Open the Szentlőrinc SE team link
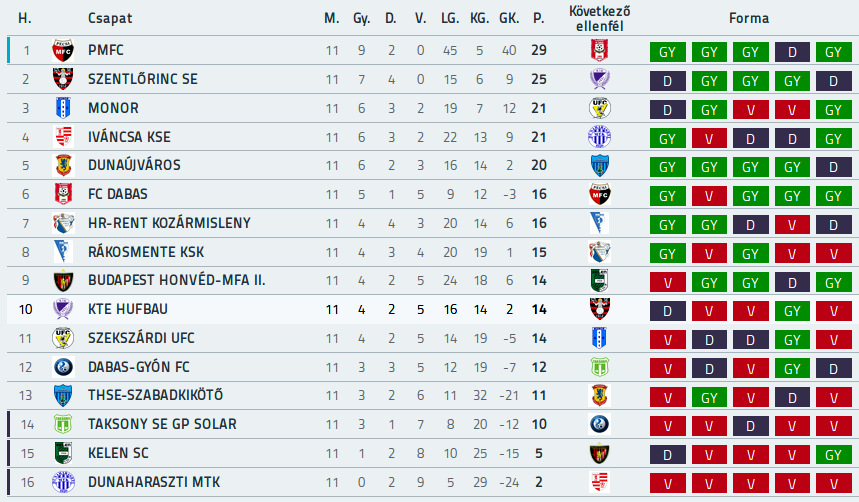 (x=143, y=79)
